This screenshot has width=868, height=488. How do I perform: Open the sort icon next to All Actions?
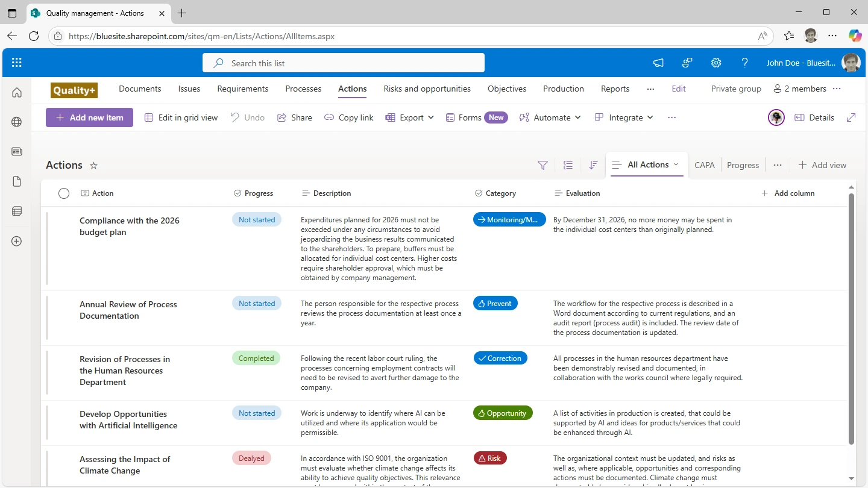(x=593, y=165)
